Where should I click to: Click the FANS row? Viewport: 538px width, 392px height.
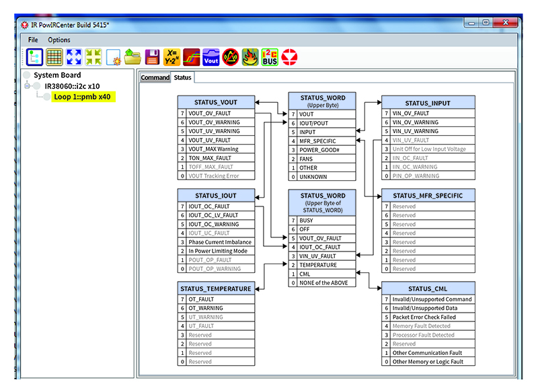[322, 159]
